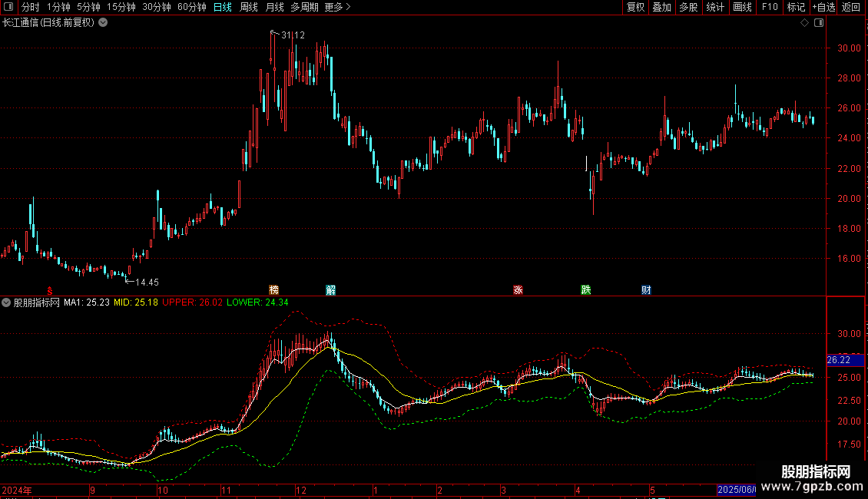This screenshot has width=868, height=499.
Task: Expand the 股朋指标网 indicator dropdown
Action: pyautogui.click(x=6, y=302)
